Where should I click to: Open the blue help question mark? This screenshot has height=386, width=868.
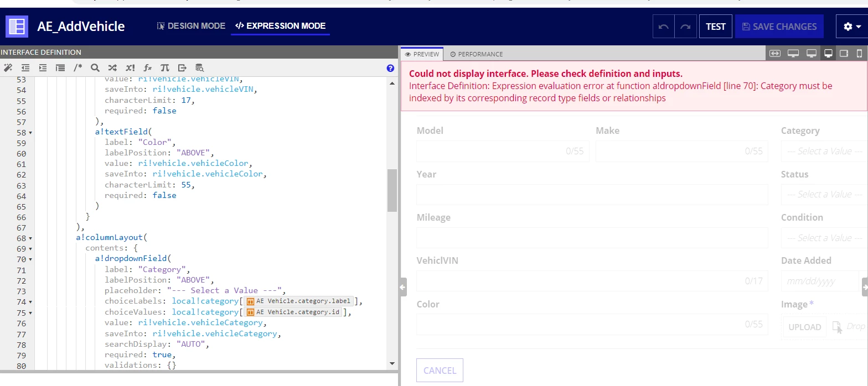tap(390, 68)
